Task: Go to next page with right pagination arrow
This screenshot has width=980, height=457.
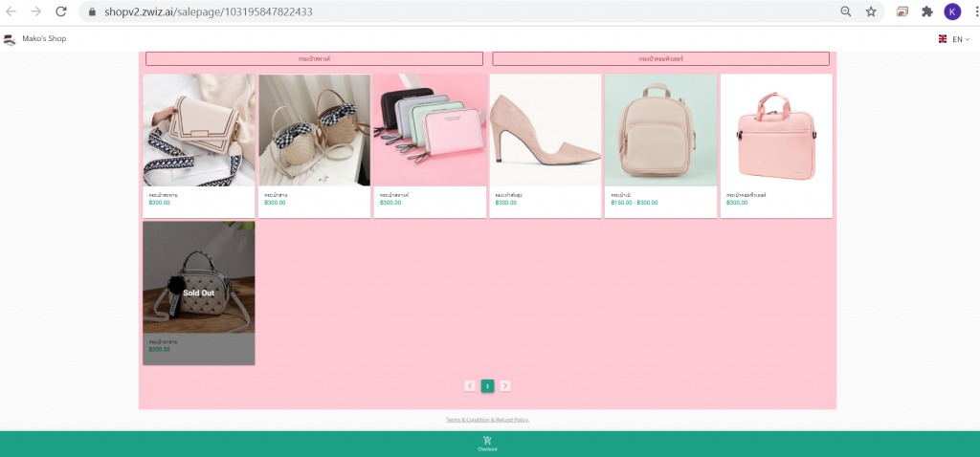Action: point(505,386)
